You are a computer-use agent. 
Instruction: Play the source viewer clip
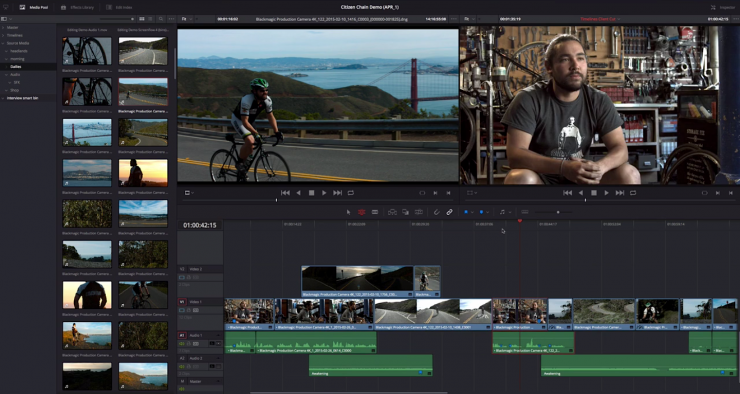click(324, 193)
